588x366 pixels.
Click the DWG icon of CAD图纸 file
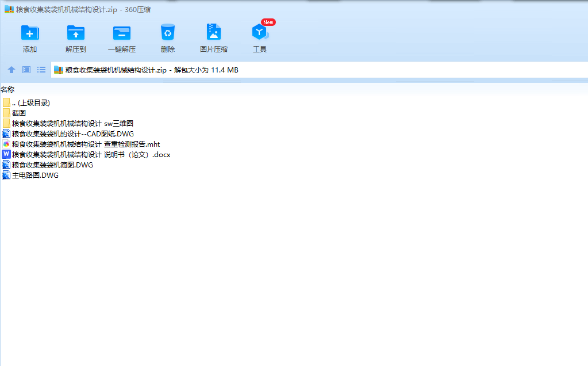tap(6, 134)
